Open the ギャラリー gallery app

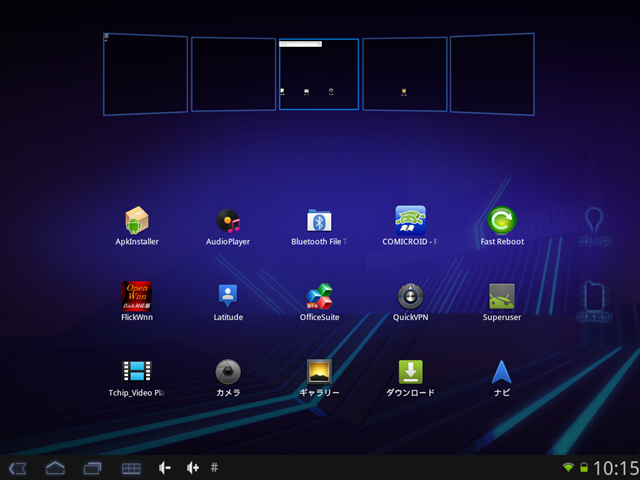tap(319, 378)
